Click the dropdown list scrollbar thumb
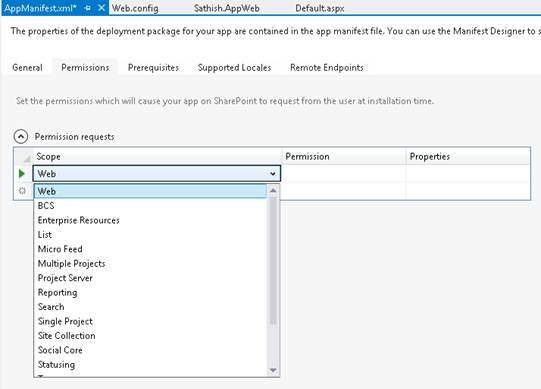 [x=273, y=261]
